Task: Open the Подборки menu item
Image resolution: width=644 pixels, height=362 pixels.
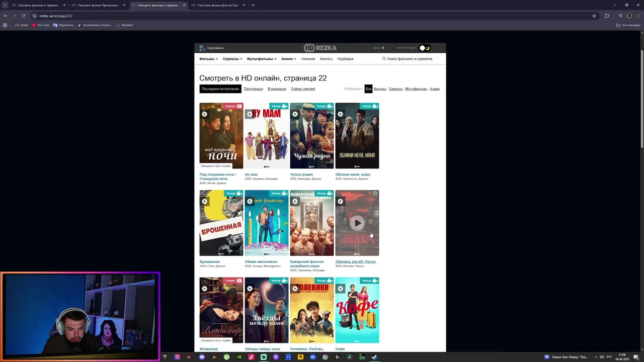Action: click(x=345, y=59)
